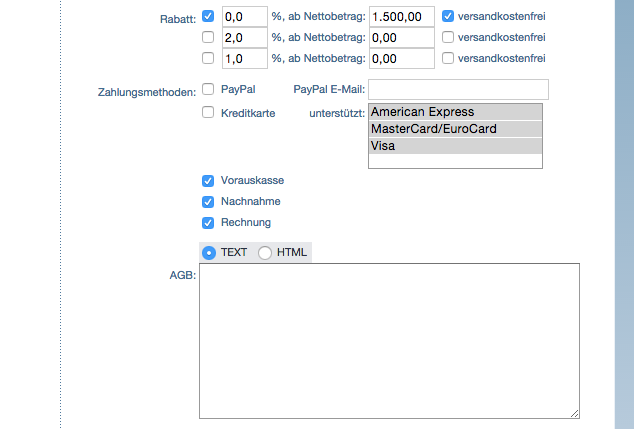This screenshot has width=634, height=429.
Task: Uncheck the Nachnahme checkbox
Action: (x=208, y=202)
